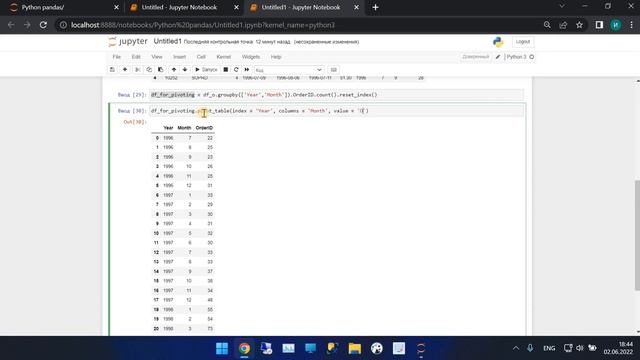Open the clock and date 18:44

coord(618,348)
